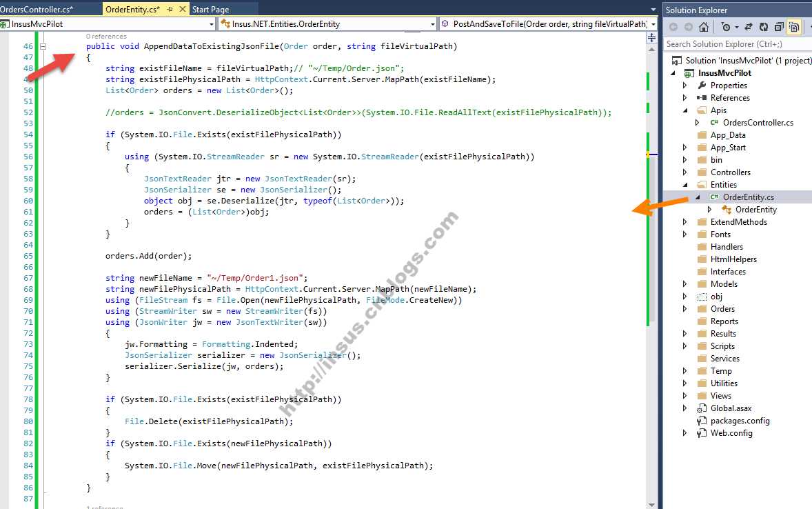
Task: Click the Refresh icon in Solution Explorer
Action: (763, 27)
